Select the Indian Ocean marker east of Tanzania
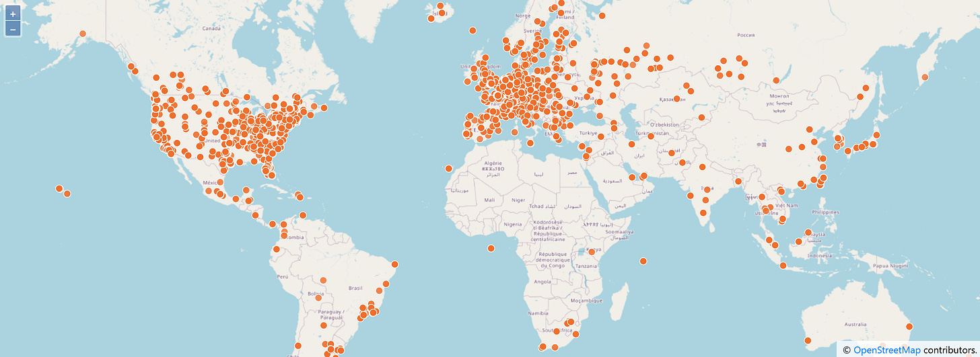 pos(643,261)
